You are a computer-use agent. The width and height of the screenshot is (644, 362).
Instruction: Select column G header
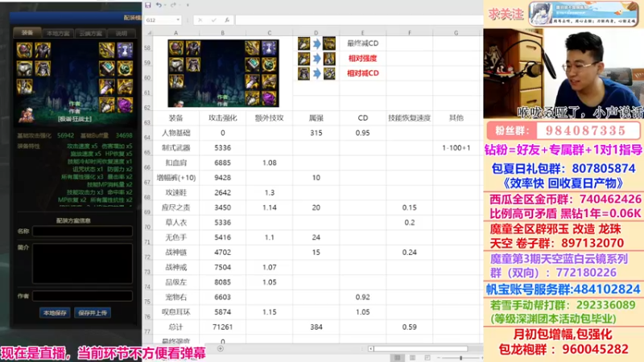456,32
